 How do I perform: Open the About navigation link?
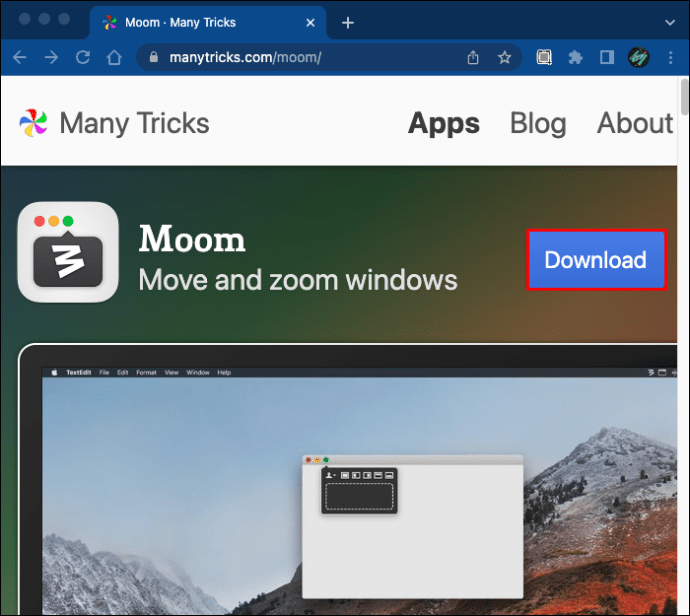click(x=635, y=123)
